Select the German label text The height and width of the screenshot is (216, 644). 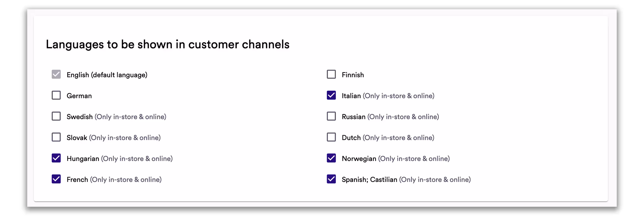pos(79,96)
